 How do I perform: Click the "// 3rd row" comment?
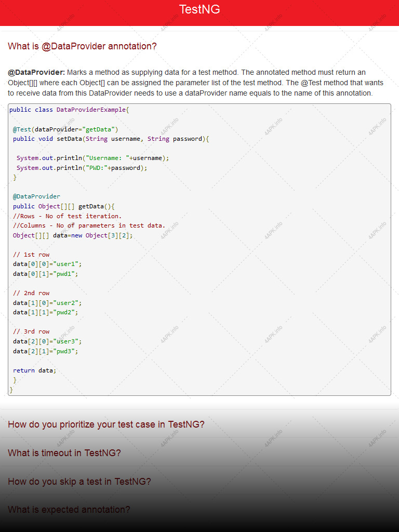tap(31, 331)
